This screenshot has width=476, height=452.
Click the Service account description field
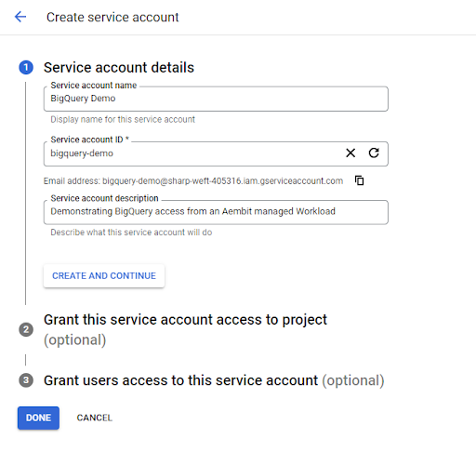click(x=216, y=212)
